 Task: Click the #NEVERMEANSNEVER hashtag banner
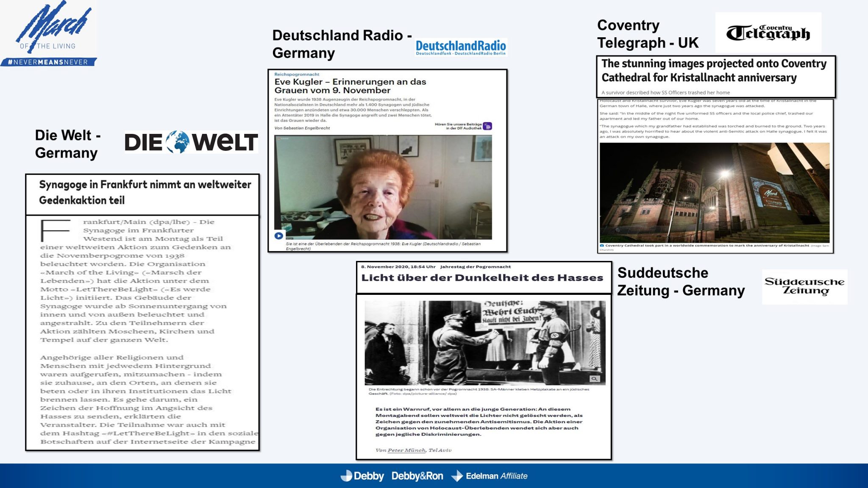click(48, 62)
